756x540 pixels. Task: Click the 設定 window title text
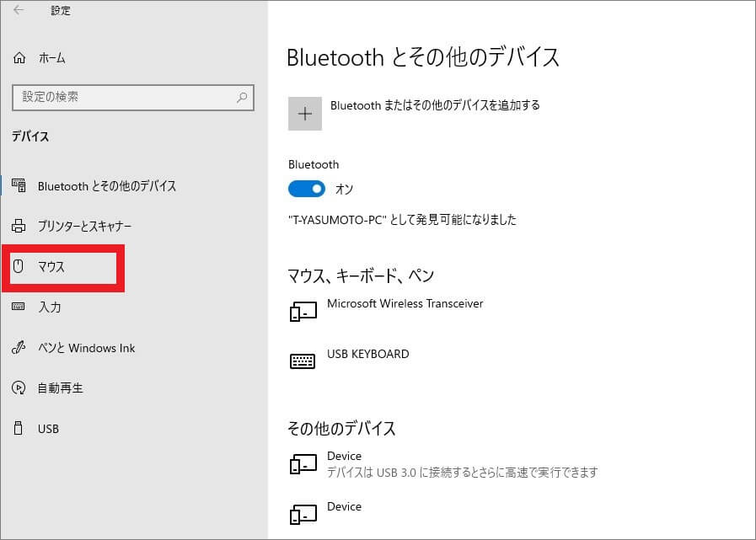pyautogui.click(x=61, y=11)
